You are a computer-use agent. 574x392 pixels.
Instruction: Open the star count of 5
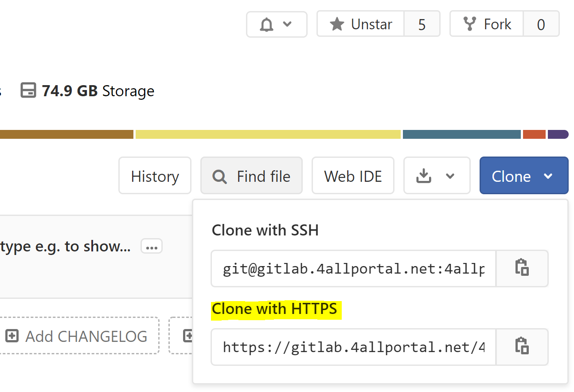pos(422,24)
